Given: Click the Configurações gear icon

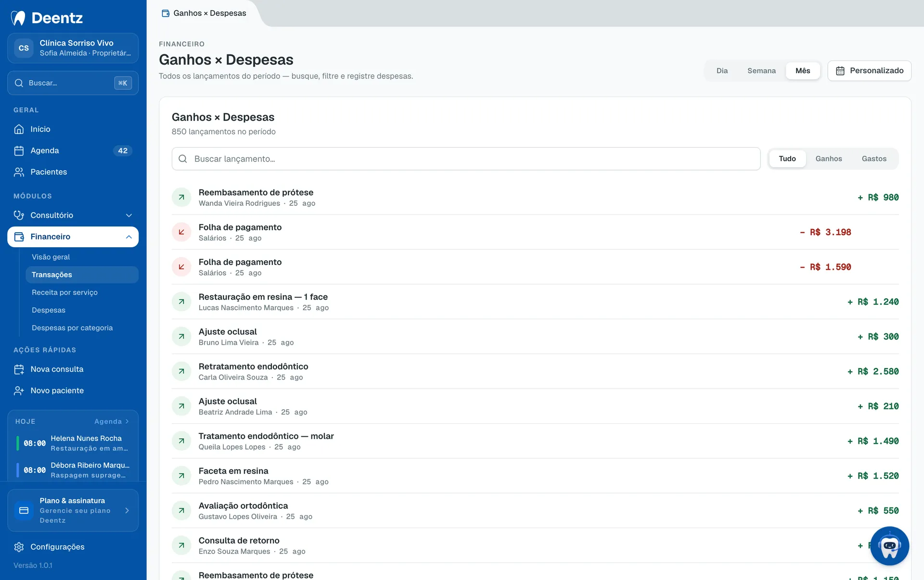Looking at the screenshot, I should tap(19, 547).
